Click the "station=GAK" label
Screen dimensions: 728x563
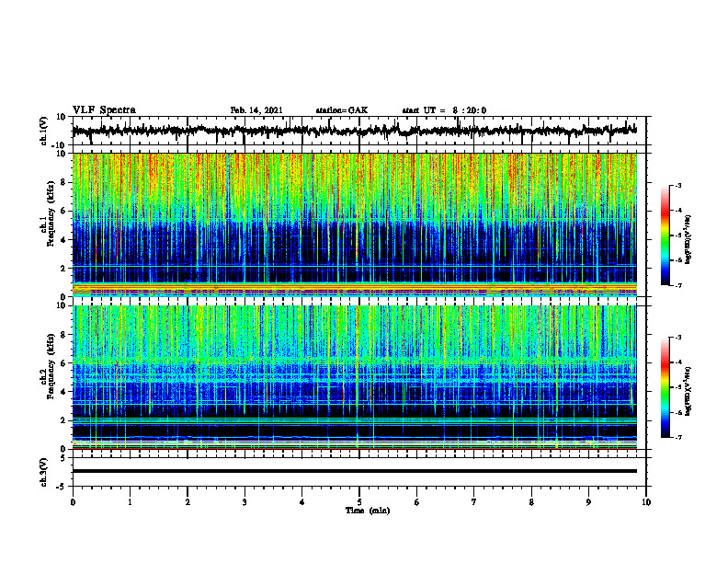pos(342,110)
